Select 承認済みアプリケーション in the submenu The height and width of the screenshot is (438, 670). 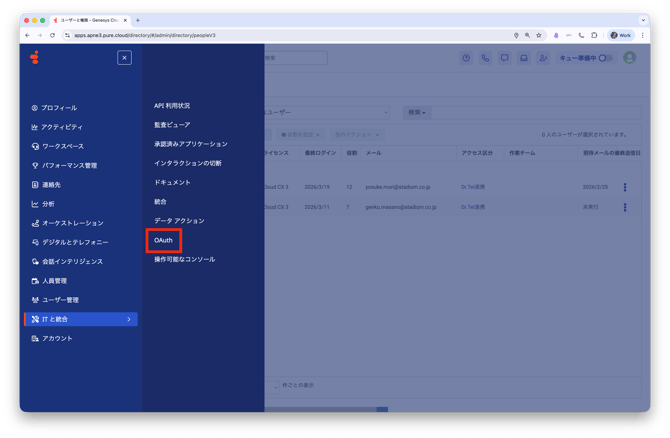tap(191, 144)
